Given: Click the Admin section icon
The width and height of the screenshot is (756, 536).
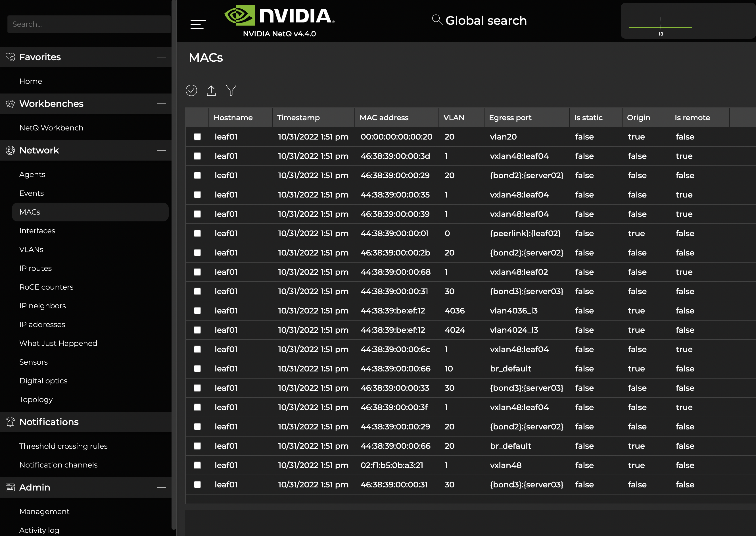Looking at the screenshot, I should point(10,487).
